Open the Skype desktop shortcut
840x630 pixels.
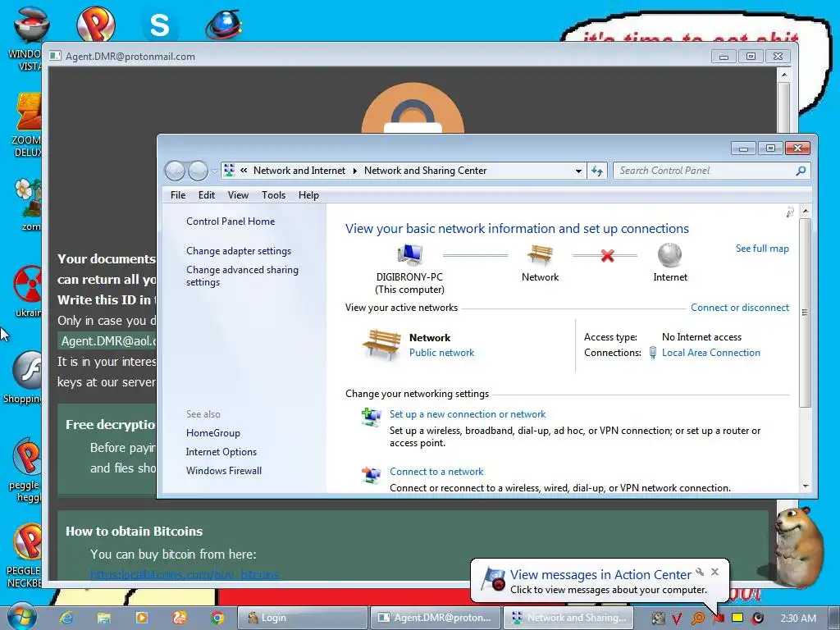pyautogui.click(x=160, y=24)
